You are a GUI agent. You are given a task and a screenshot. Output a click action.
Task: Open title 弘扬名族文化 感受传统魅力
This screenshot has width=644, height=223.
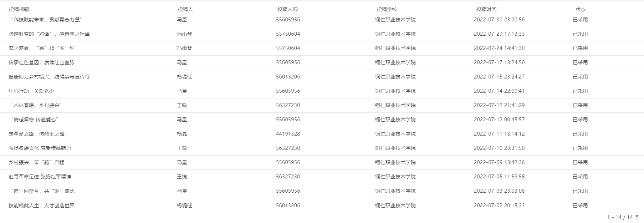pos(40,148)
